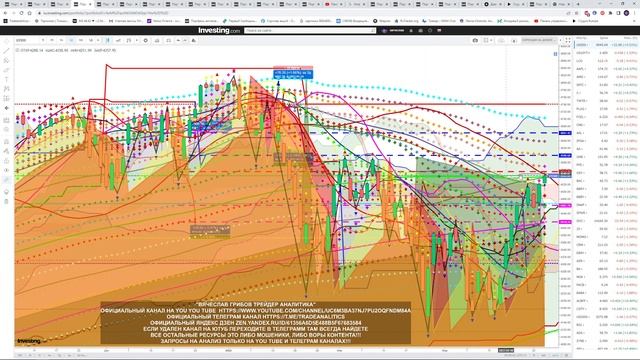Select the AAPL row in watchlist
This screenshot has width=640, height=360.
[x=607, y=69]
